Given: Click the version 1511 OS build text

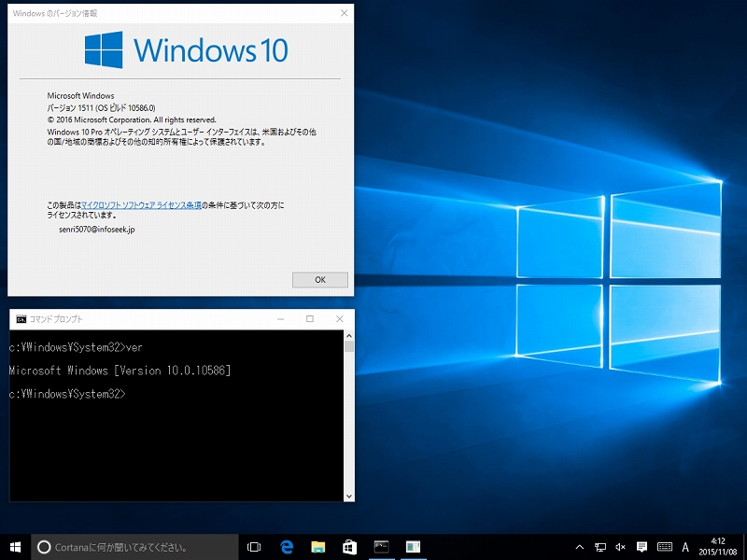Looking at the screenshot, I should tap(101, 107).
